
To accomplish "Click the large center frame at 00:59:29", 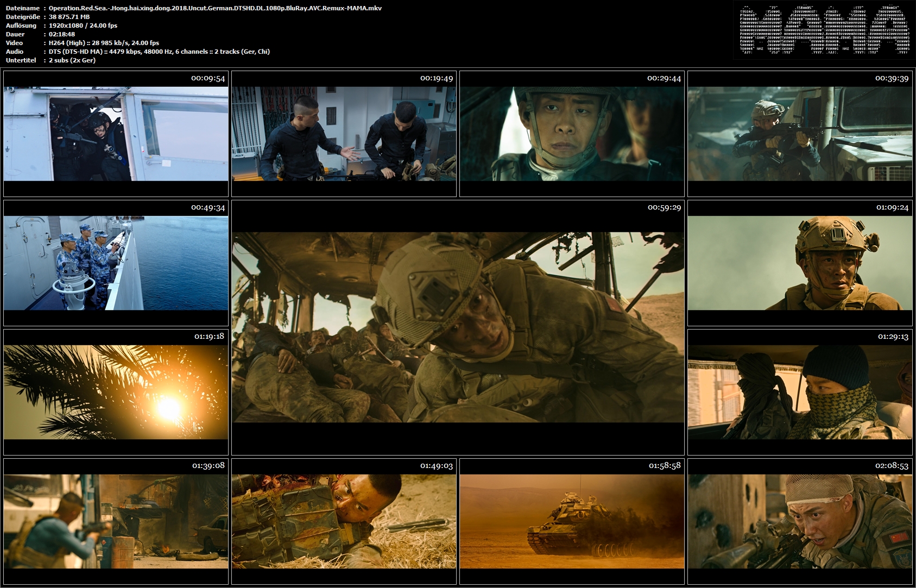I will pos(458,327).
